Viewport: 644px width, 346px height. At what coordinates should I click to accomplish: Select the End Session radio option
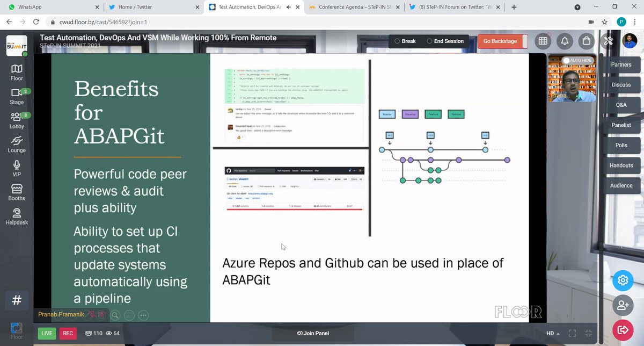tap(445, 41)
